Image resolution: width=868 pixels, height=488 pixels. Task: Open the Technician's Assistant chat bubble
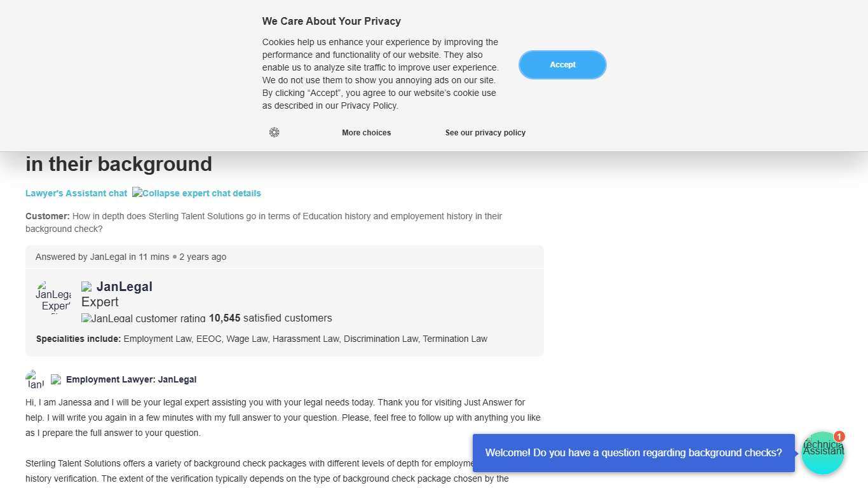pyautogui.click(x=822, y=454)
